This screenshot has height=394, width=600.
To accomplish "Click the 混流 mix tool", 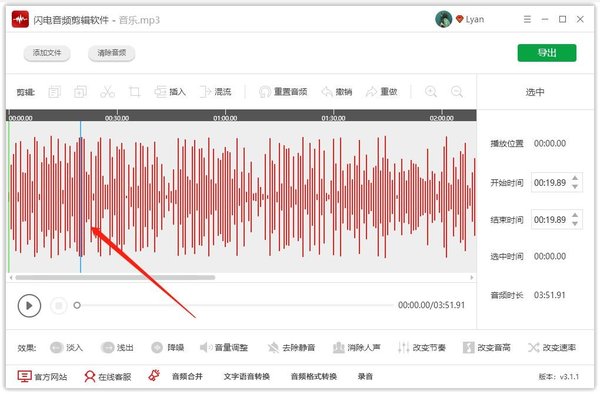I will click(216, 92).
